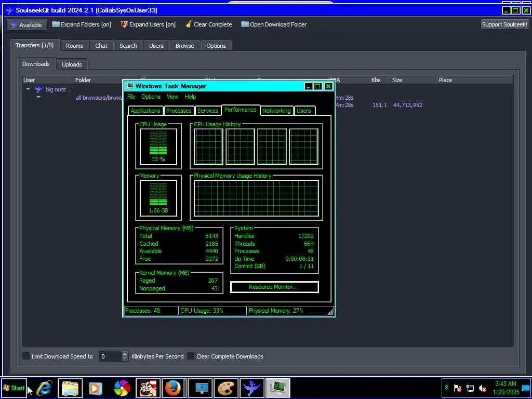Open the Help menu in Task Manager
Screen dimensions: 532x399
(x=190, y=97)
